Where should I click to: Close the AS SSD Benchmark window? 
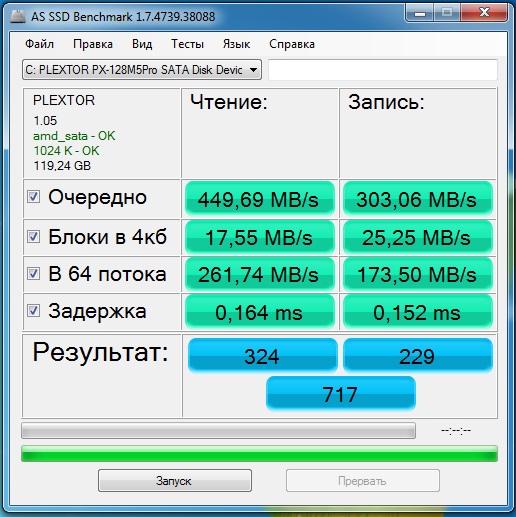pyautogui.click(x=484, y=13)
